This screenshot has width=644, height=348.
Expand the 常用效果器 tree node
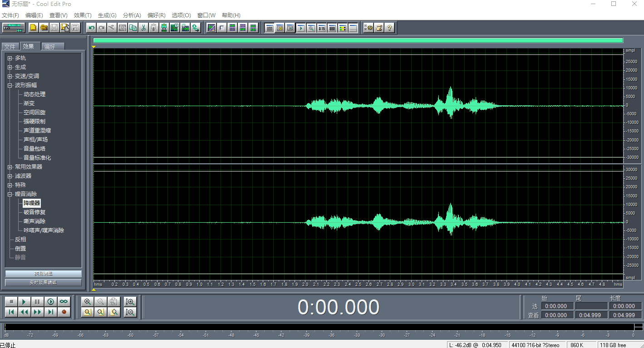click(x=10, y=167)
